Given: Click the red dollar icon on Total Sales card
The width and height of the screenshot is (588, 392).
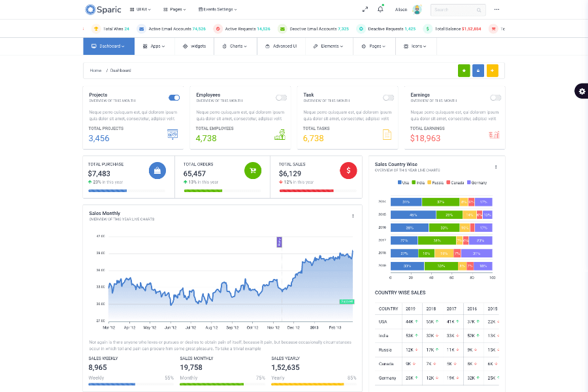Looking at the screenshot, I should click(x=348, y=171).
